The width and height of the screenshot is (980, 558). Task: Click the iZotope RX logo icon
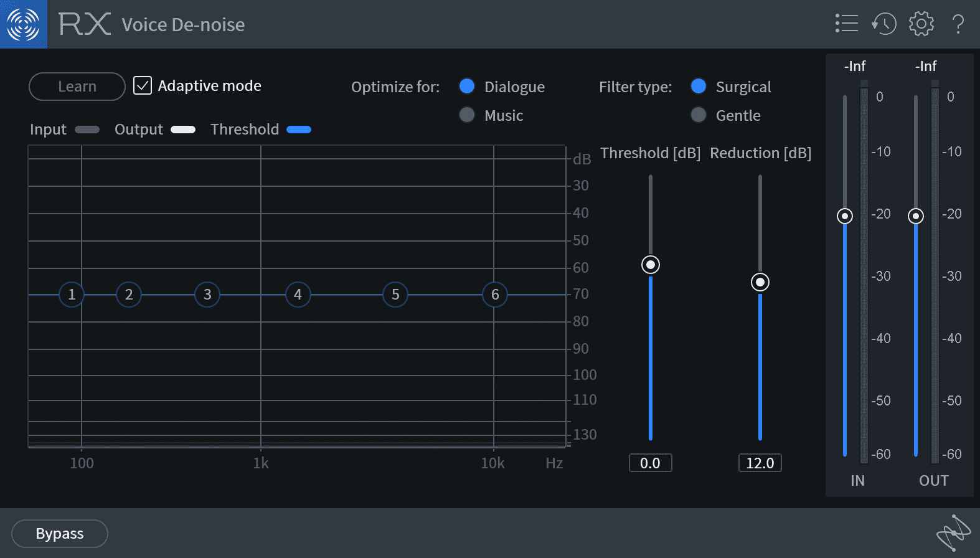[x=24, y=24]
